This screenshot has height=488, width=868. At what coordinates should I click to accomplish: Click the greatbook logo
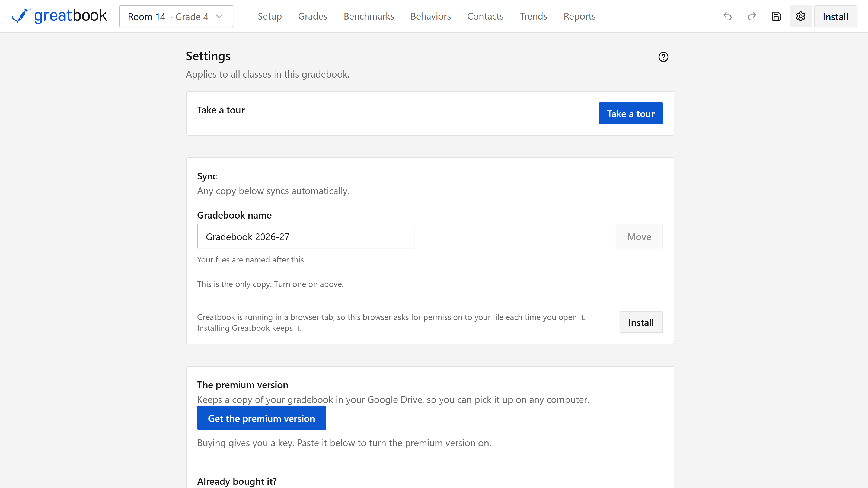coord(59,16)
